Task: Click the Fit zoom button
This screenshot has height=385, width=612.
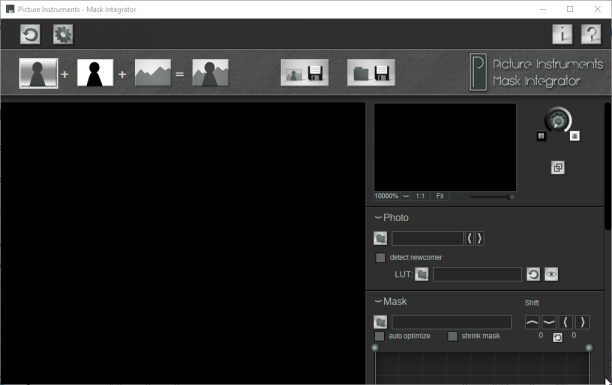Action: pos(440,196)
